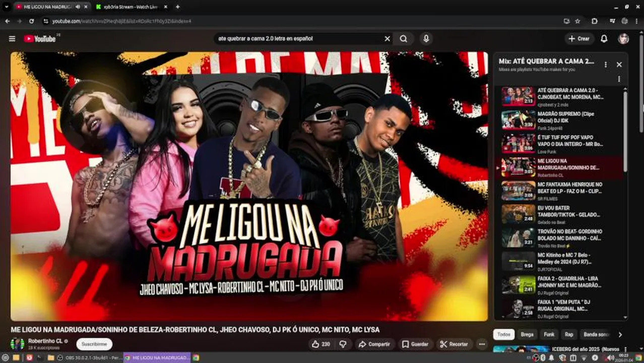Screen dimensions: 644x363
Task: Open the browser extensions puzzle icon
Action: [x=595, y=21]
